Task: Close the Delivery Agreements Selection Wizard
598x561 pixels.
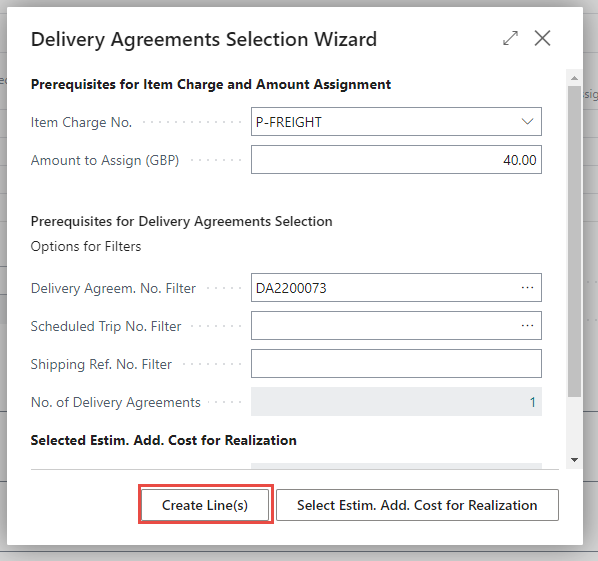Action: 542,38
